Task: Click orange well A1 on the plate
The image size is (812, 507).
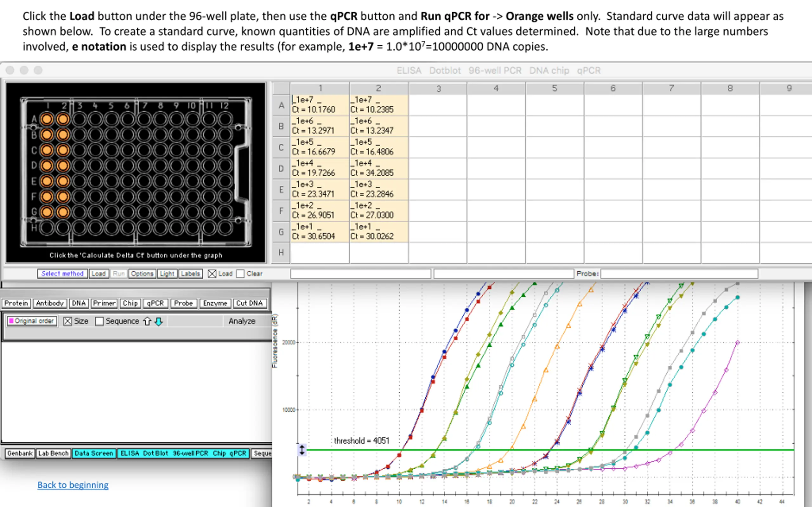Action: click(x=47, y=119)
